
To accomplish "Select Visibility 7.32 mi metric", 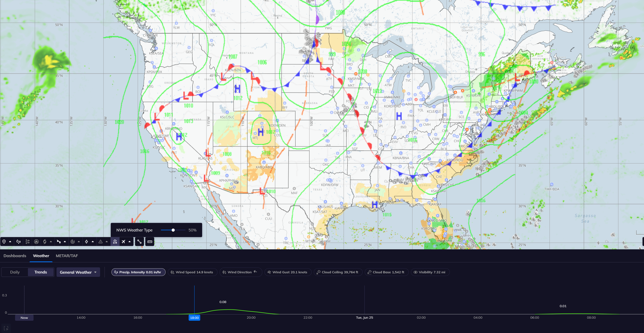I will click(x=430, y=272).
